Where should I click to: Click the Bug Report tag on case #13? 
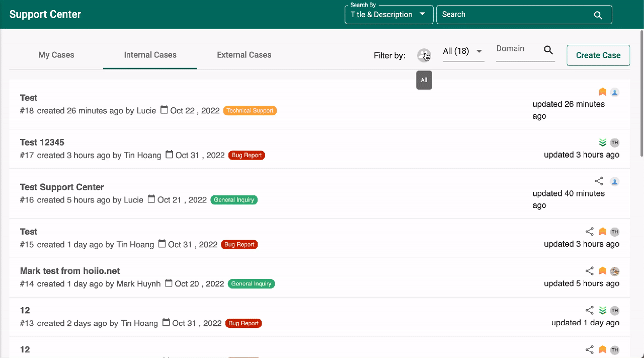244,323
